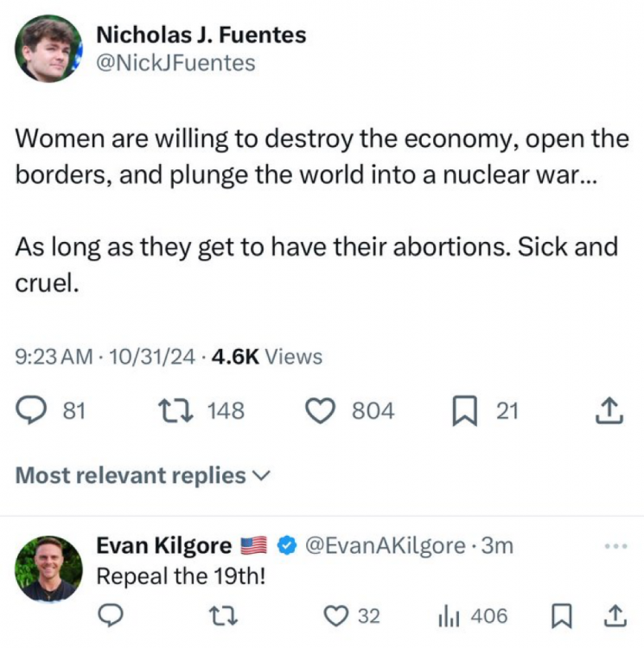Like the main post with 804 likes
644x648 pixels.
point(322,411)
